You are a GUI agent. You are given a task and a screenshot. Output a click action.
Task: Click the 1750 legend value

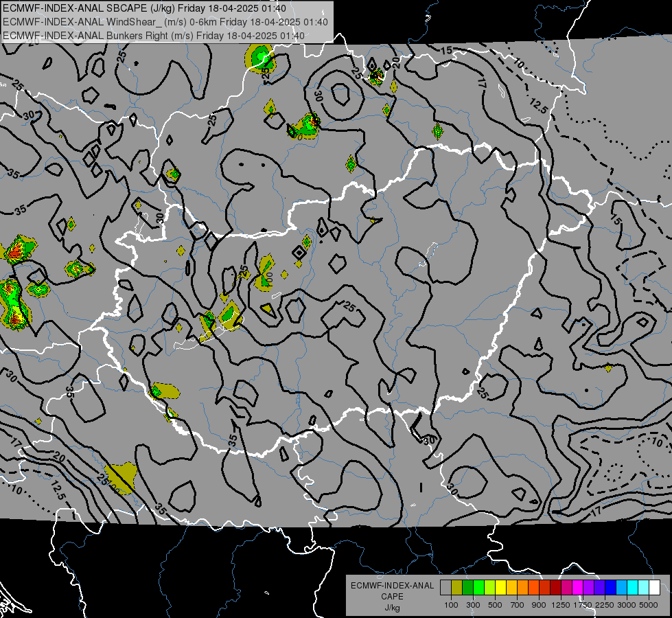583,605
